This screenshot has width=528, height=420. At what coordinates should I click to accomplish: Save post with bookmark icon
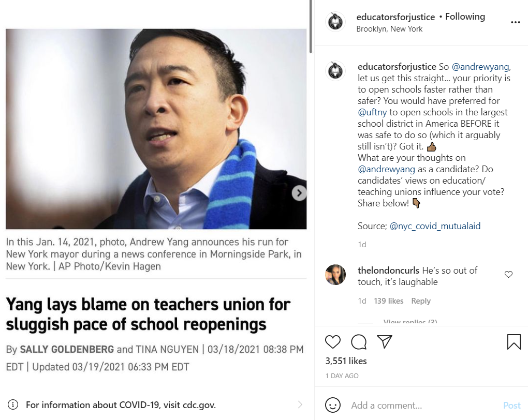click(514, 342)
